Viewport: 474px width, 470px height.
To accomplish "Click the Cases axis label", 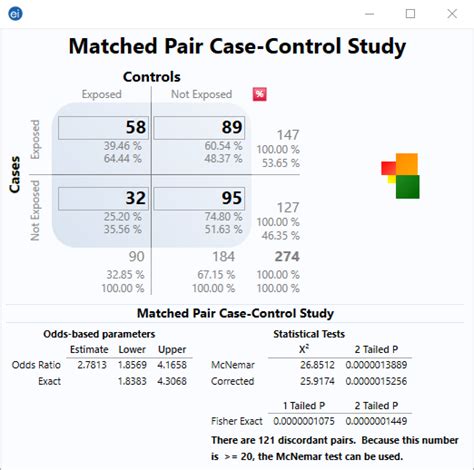I will coord(14,175).
